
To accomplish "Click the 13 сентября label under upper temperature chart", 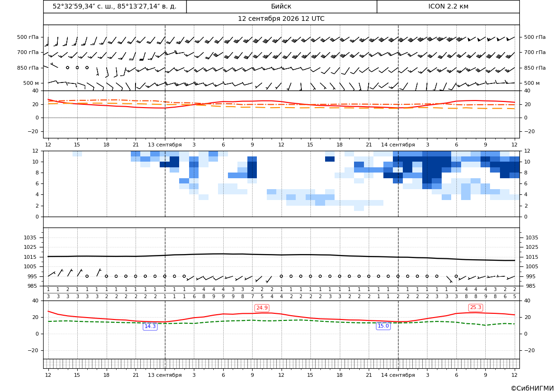I will click(x=164, y=145).
